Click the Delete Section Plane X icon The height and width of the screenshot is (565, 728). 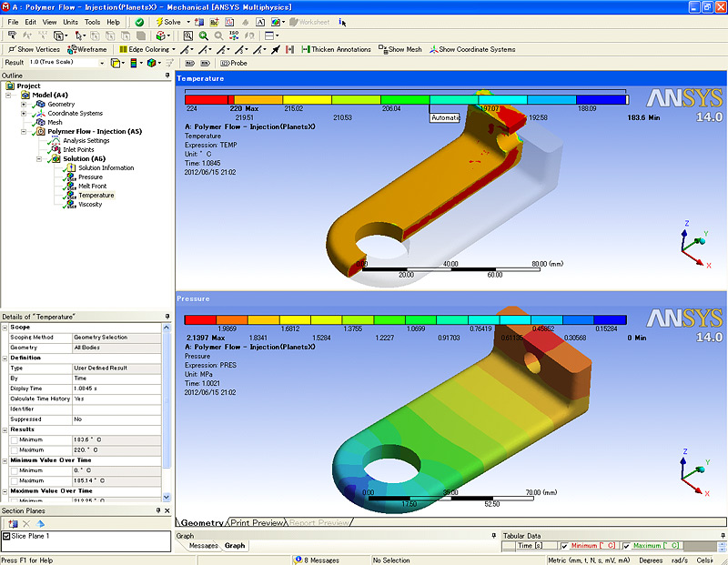pyautogui.click(x=26, y=524)
